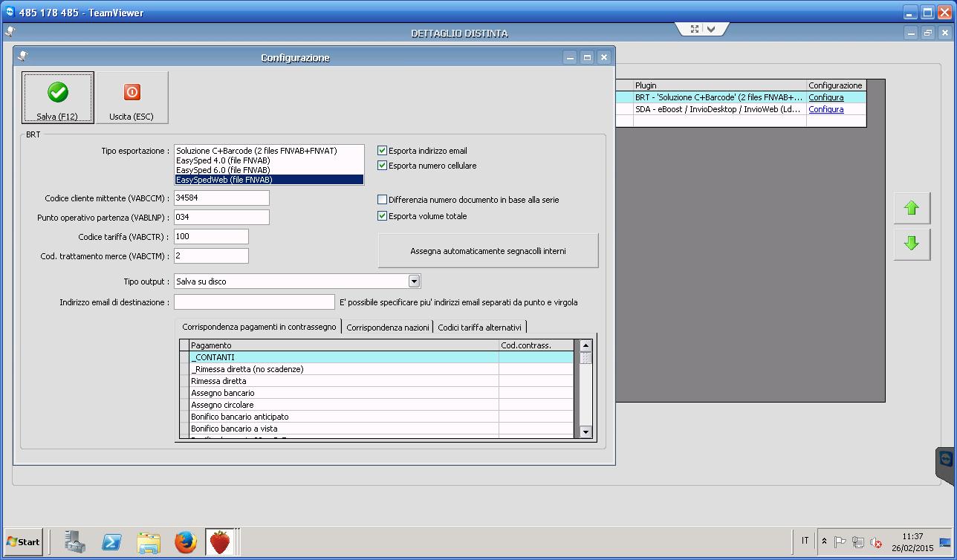The image size is (957, 560).
Task: Expand the TeamViewer toolbar chevron
Action: tap(711, 29)
